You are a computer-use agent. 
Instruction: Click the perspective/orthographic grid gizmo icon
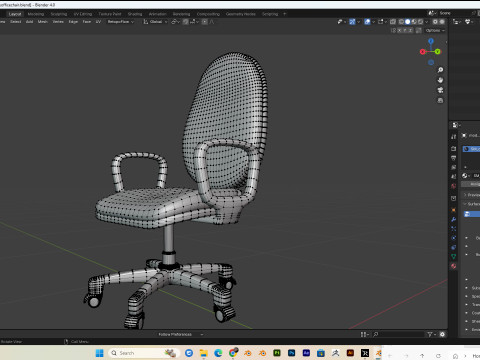point(440,100)
